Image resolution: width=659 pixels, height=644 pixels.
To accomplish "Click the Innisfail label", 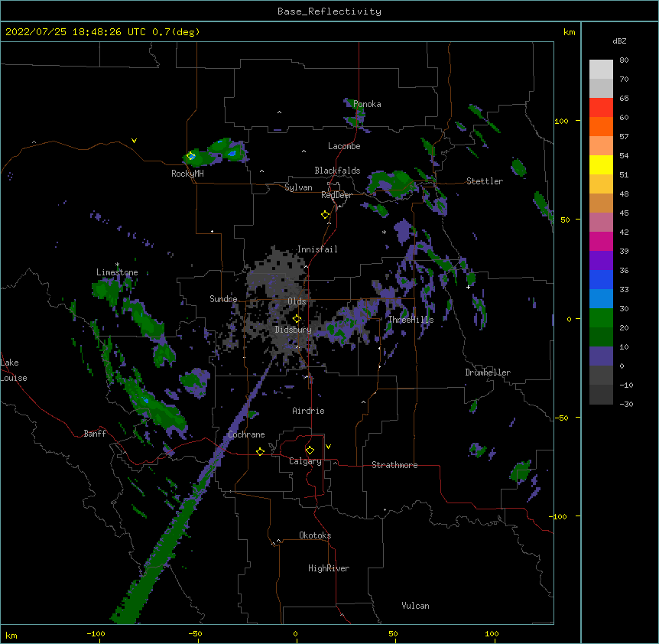I will click(317, 249).
